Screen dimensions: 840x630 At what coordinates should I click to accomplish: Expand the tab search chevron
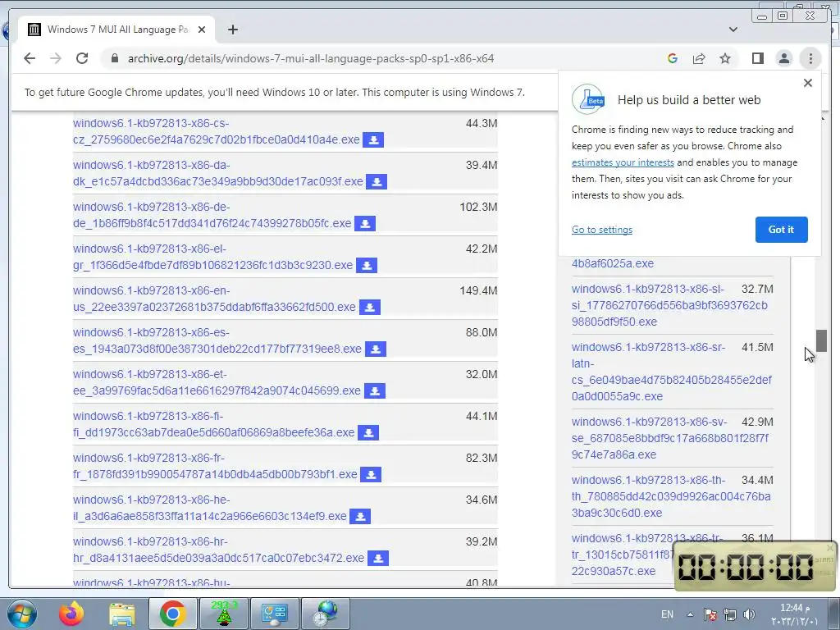[733, 30]
